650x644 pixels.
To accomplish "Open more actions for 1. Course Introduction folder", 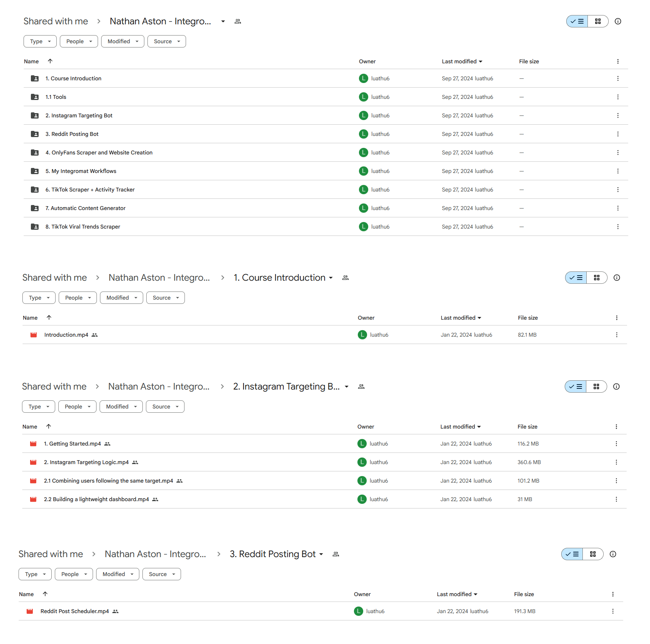I will click(x=618, y=78).
